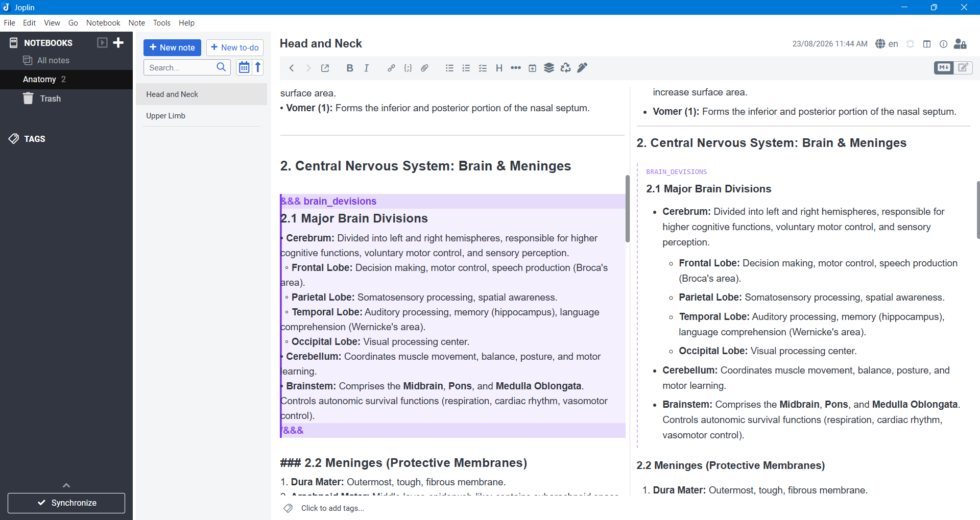Screen dimensions: 980x520
Task: Open note in external editor
Action: [325, 68]
